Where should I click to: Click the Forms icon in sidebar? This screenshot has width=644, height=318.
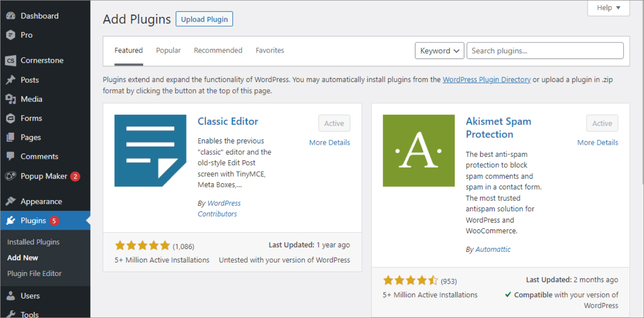coord(11,118)
